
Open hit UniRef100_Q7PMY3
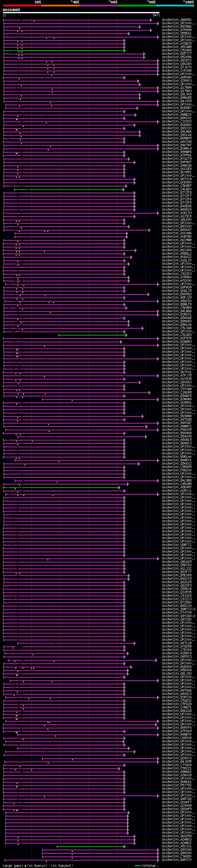[x=177, y=81]
